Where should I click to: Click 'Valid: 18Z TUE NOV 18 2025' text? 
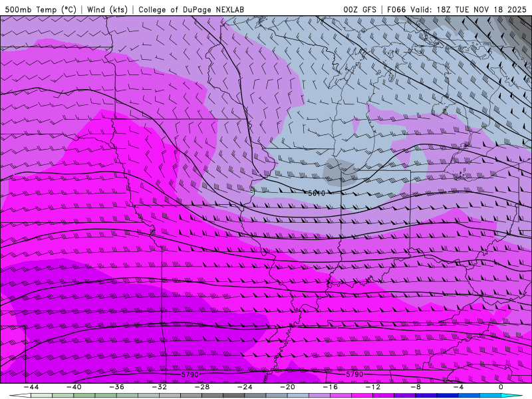[x=468, y=9]
